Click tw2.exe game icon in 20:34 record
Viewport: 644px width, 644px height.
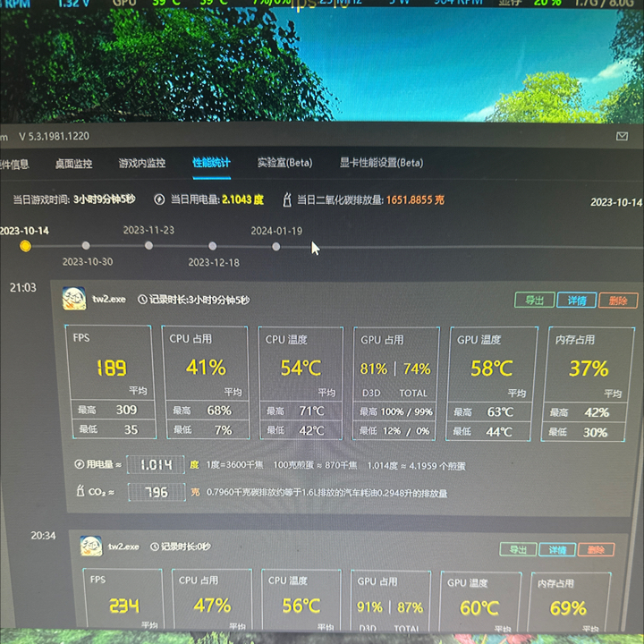(x=91, y=547)
